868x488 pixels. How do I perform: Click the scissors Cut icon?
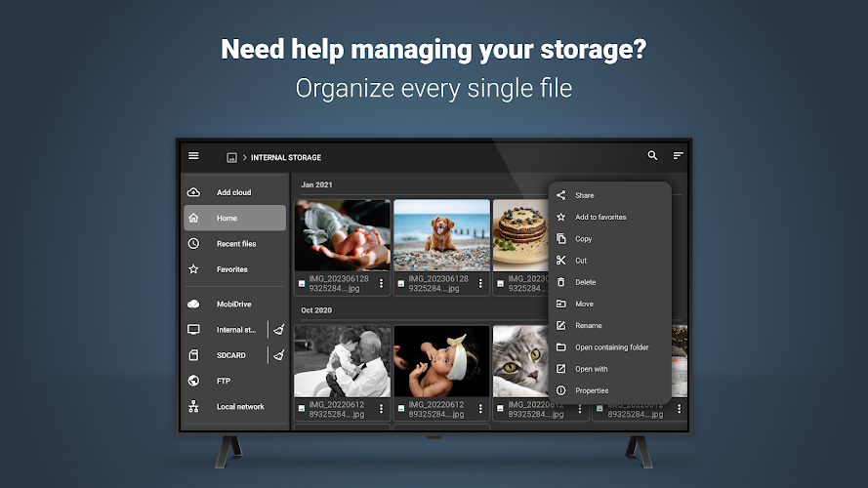pos(560,260)
